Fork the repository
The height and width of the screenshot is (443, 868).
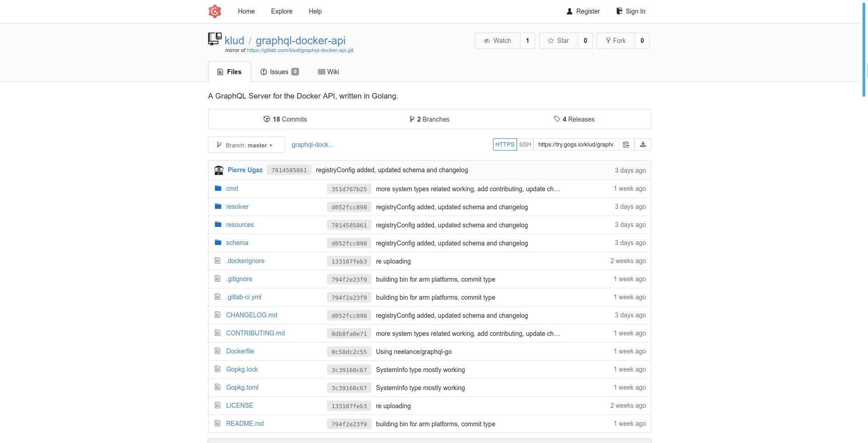pyautogui.click(x=616, y=41)
